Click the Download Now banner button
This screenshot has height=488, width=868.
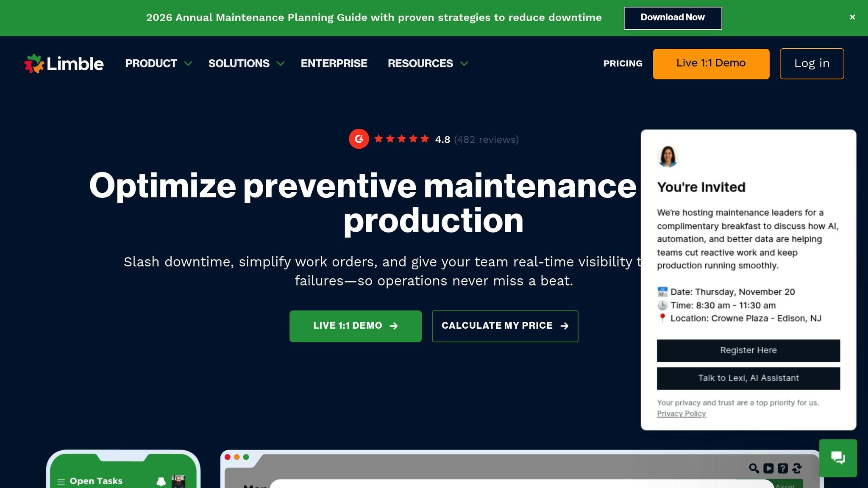tap(673, 18)
